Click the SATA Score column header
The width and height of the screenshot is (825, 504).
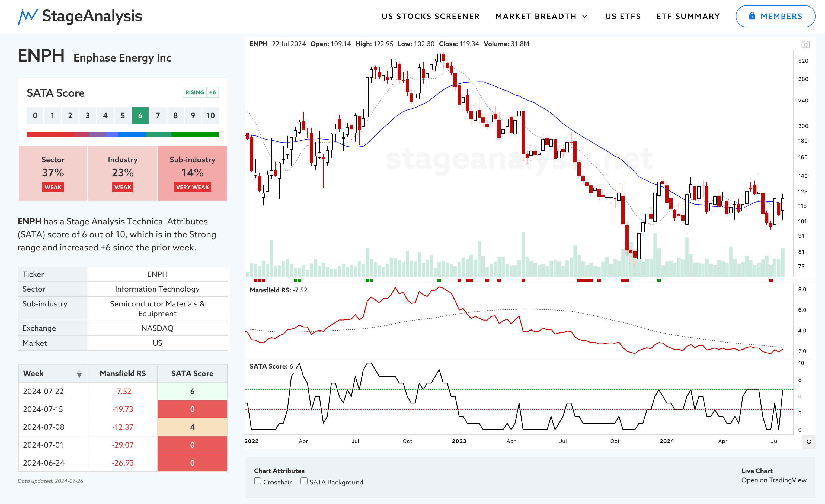tap(192, 374)
